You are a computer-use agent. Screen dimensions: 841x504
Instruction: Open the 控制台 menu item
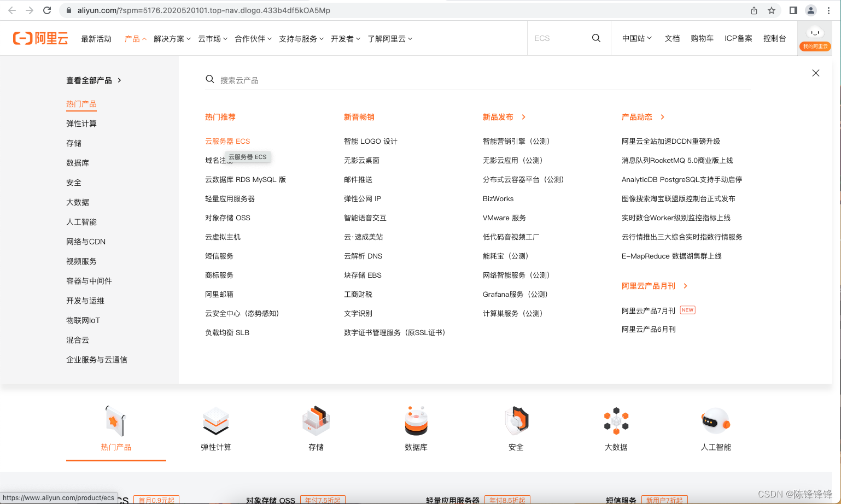pos(775,38)
